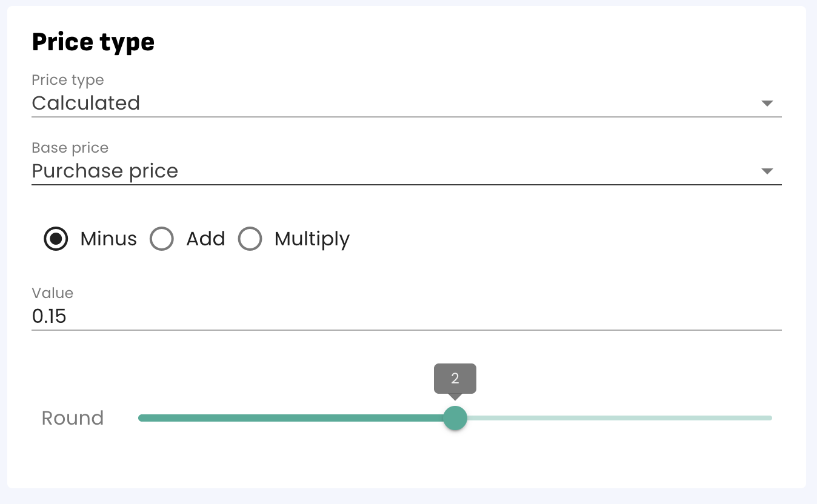
Task: Choose the Add radio button circle
Action: click(162, 239)
